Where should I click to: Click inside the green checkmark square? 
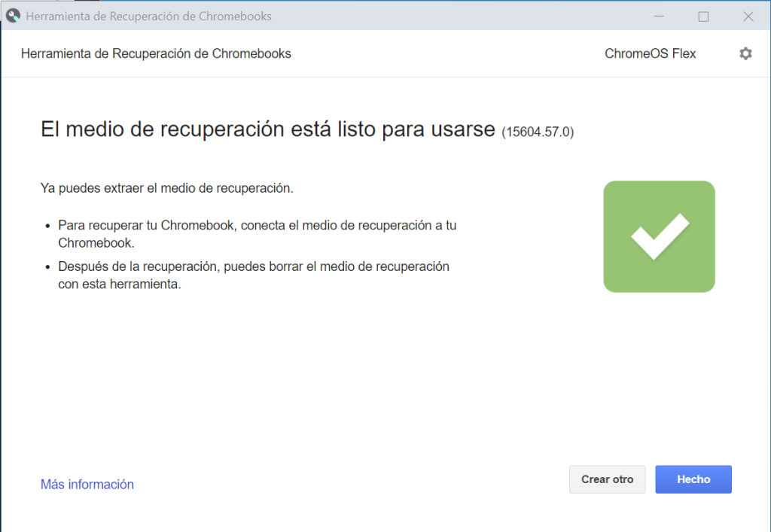tap(659, 236)
